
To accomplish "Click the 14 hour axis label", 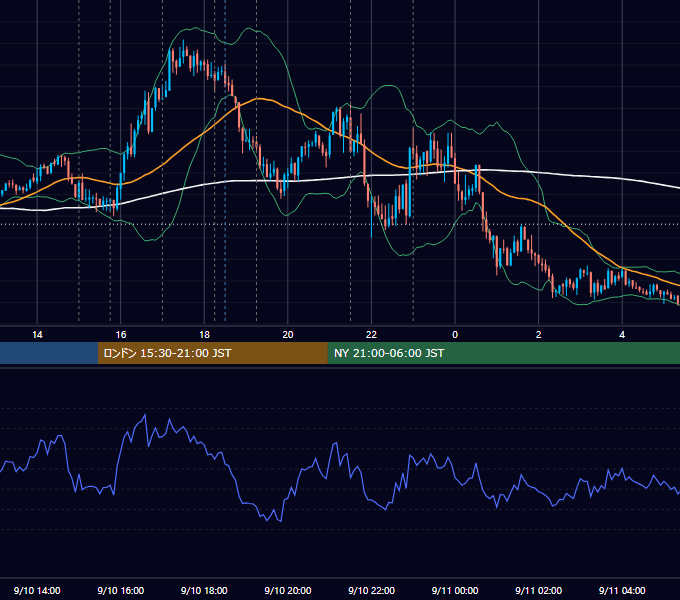I will pyautogui.click(x=37, y=335).
